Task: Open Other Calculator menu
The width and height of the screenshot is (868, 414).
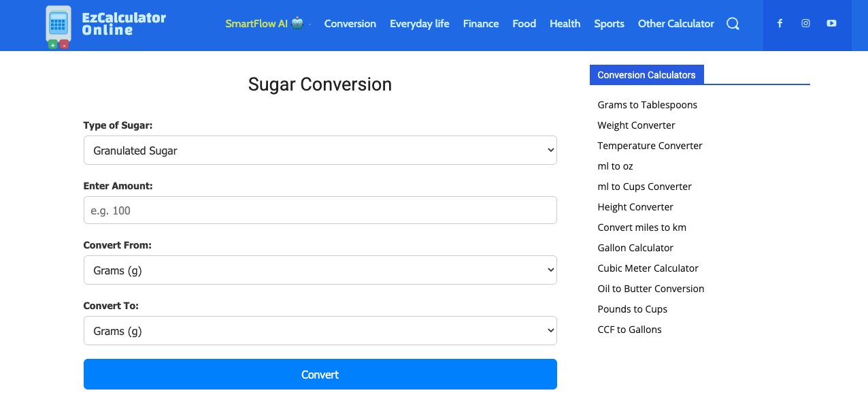Action: pyautogui.click(x=676, y=24)
